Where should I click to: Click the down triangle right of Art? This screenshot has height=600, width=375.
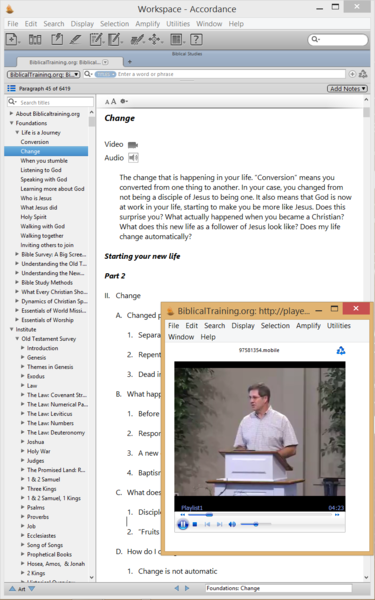pyautogui.click(x=32, y=589)
